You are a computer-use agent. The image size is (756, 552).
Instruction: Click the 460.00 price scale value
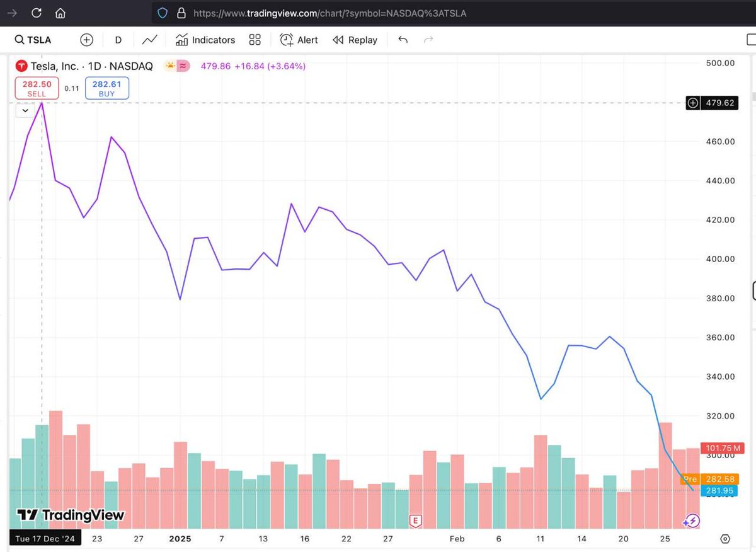pyautogui.click(x=721, y=141)
